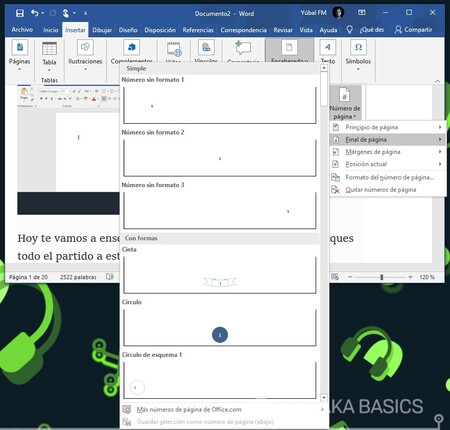450x430 pixels.
Task: Open the Texto group icon
Action: click(x=328, y=48)
